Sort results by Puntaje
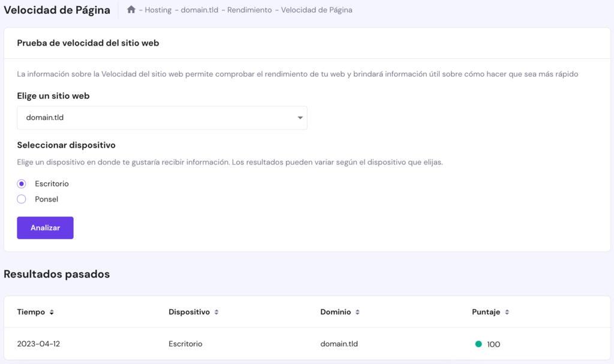 (507, 312)
